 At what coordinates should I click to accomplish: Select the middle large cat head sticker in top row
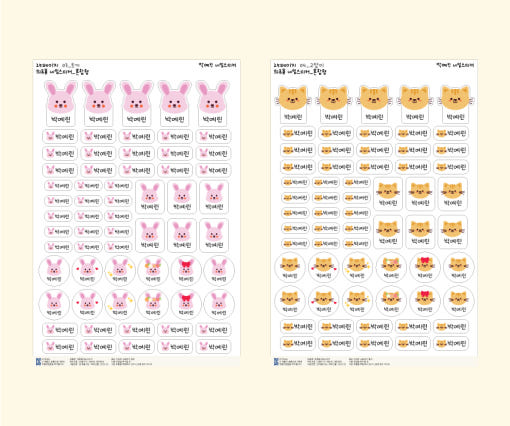(x=374, y=104)
